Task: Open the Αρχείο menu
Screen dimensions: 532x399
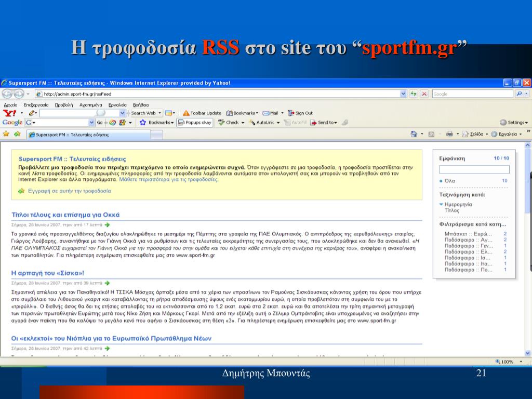Action: [x=10, y=105]
